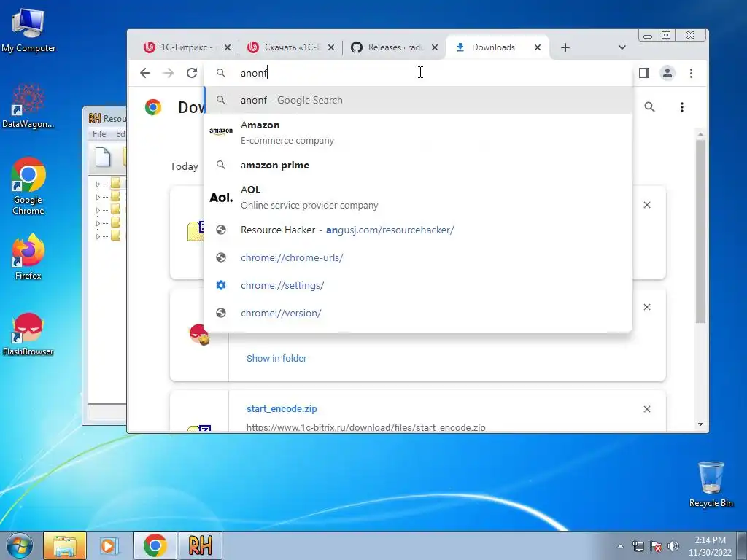Reload the page with the refresh icon
The width and height of the screenshot is (747, 560).
coord(192,73)
